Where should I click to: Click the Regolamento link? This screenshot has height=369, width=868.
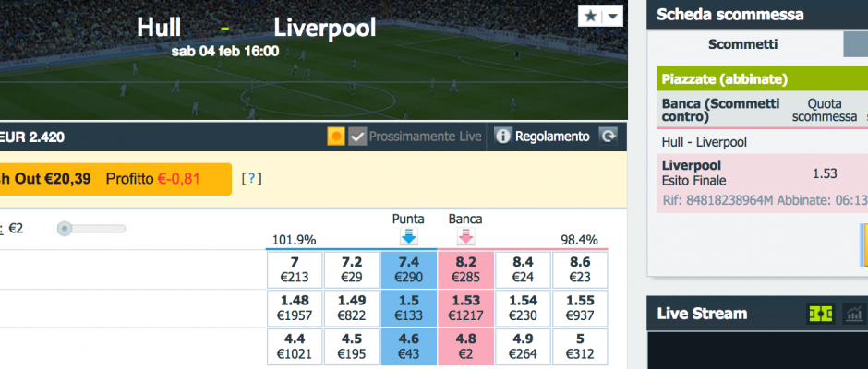click(x=552, y=137)
